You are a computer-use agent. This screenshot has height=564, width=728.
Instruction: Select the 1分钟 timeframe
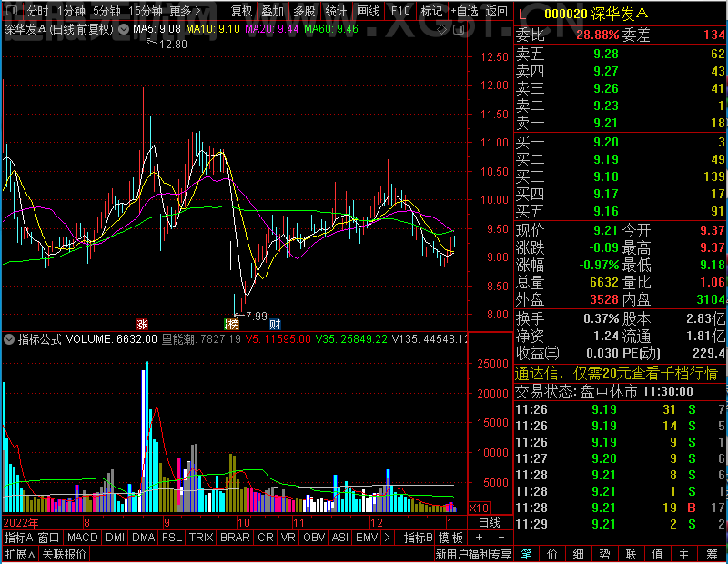(71, 11)
